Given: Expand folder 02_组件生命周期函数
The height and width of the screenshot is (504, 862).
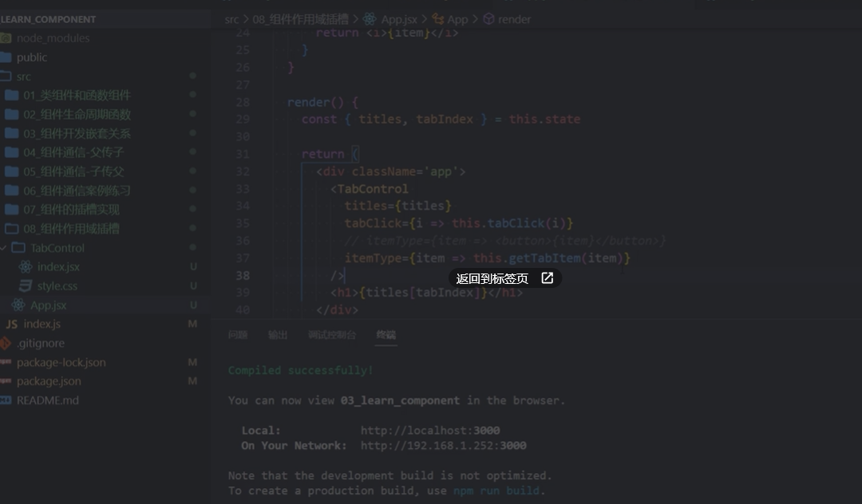Looking at the screenshot, I should coord(77,114).
